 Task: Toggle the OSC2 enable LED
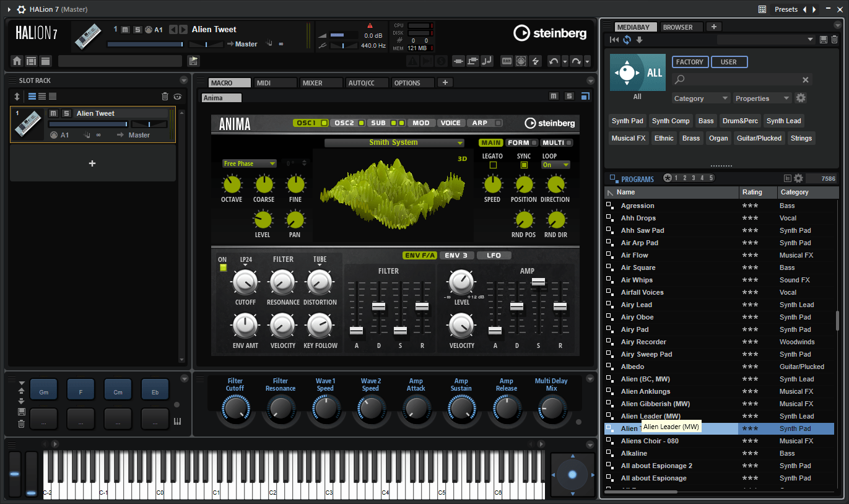[362, 123]
